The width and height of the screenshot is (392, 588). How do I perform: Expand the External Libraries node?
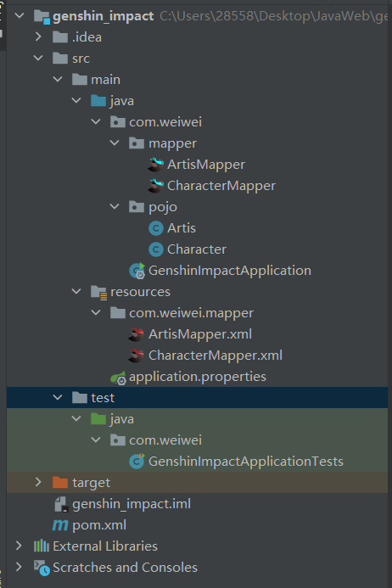20,546
